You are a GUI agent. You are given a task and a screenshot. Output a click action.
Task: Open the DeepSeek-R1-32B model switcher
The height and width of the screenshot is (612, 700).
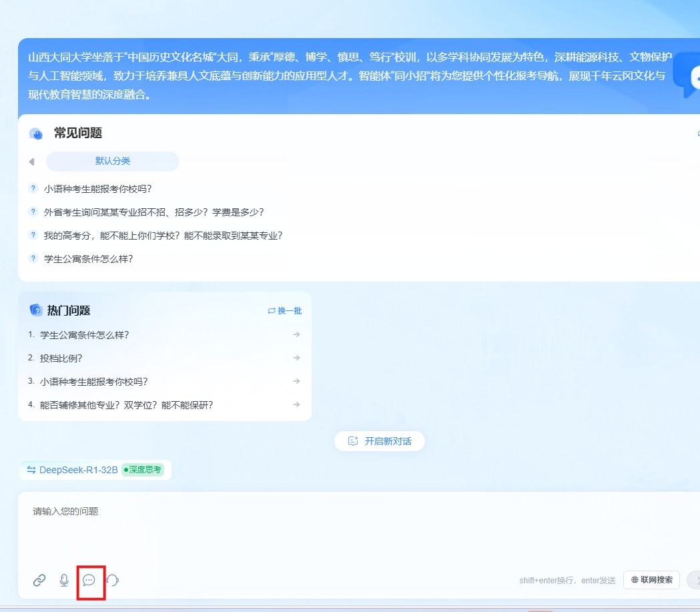pyautogui.click(x=72, y=470)
